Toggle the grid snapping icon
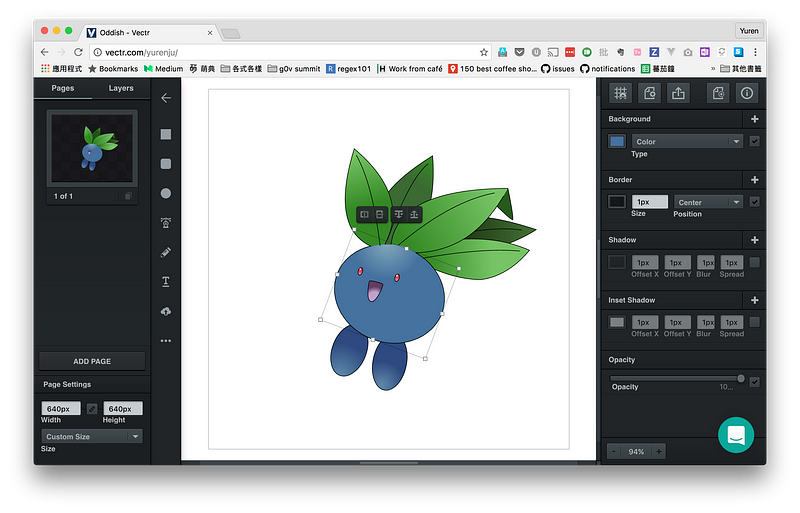 point(620,93)
